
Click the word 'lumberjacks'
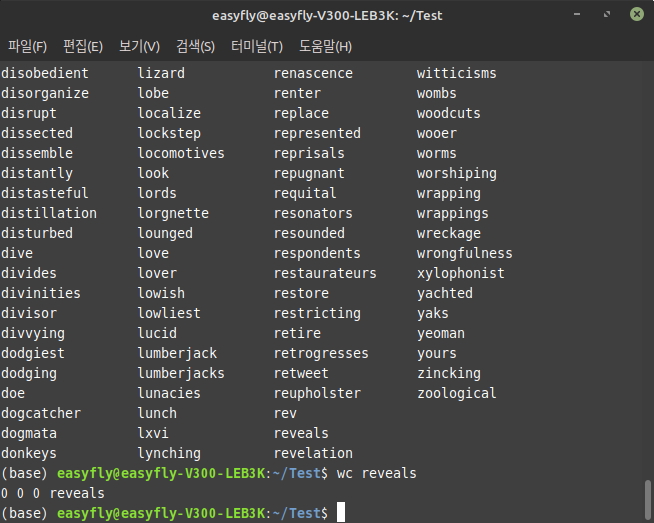point(181,374)
